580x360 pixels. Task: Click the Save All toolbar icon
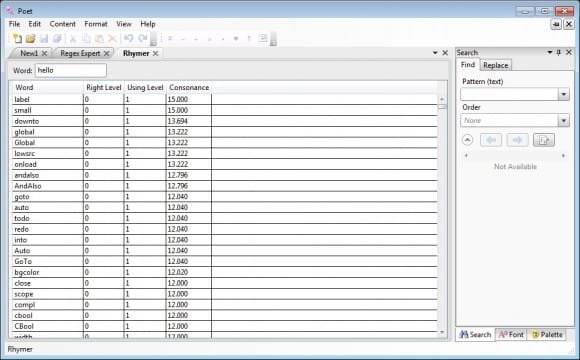pos(57,38)
